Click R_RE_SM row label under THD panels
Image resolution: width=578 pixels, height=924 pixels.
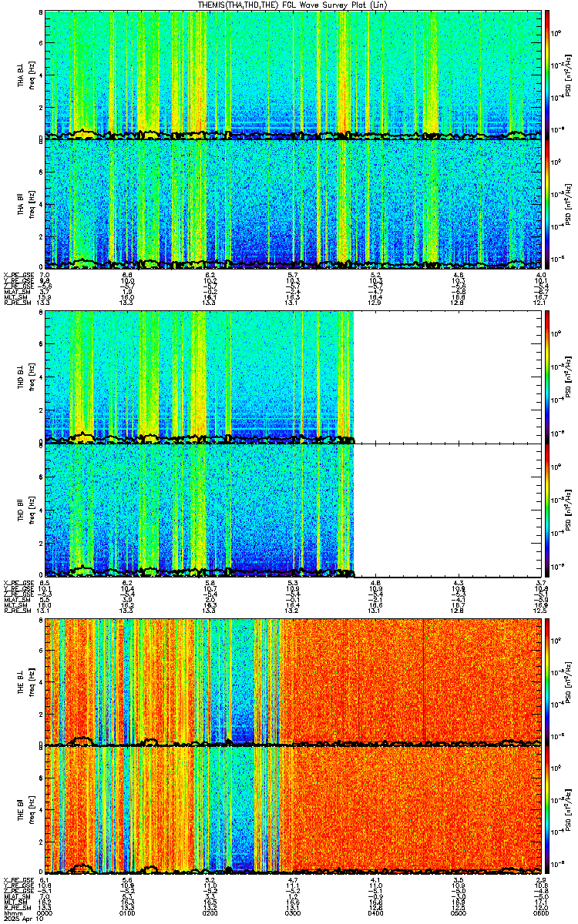coord(16,611)
